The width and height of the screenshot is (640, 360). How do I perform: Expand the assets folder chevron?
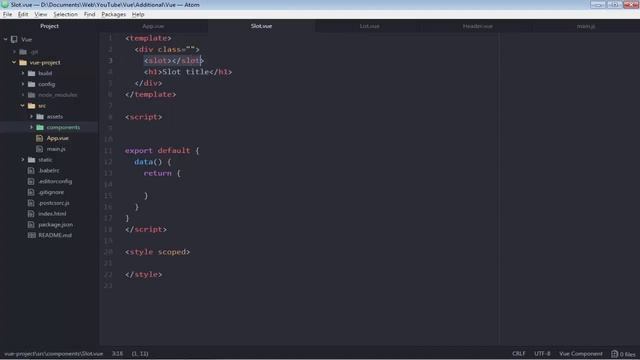point(31,117)
